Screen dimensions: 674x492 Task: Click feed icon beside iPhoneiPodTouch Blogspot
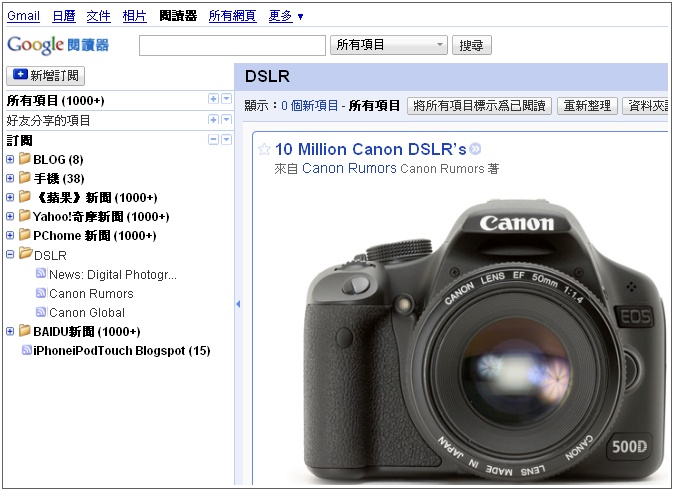[x=27, y=350]
